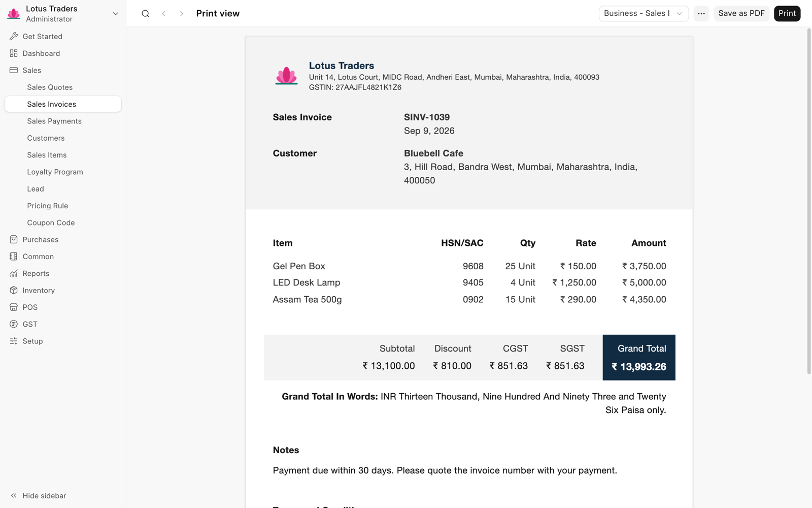
Task: Open the three-dots more options menu
Action: pos(701,14)
